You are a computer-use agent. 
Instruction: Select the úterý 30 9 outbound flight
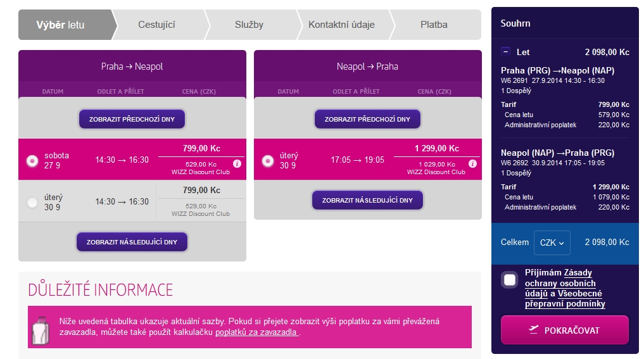click(x=32, y=203)
